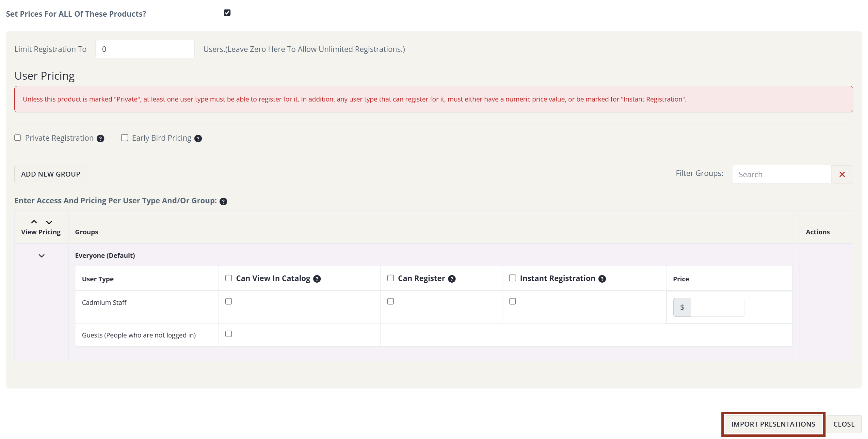Collapse all pricing with up chevron
The width and height of the screenshot is (868, 439).
[x=34, y=222]
